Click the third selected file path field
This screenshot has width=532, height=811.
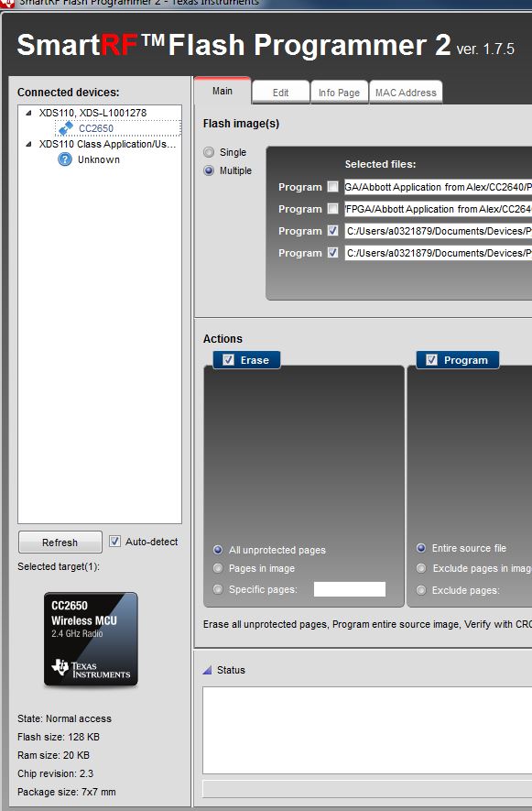click(x=438, y=231)
